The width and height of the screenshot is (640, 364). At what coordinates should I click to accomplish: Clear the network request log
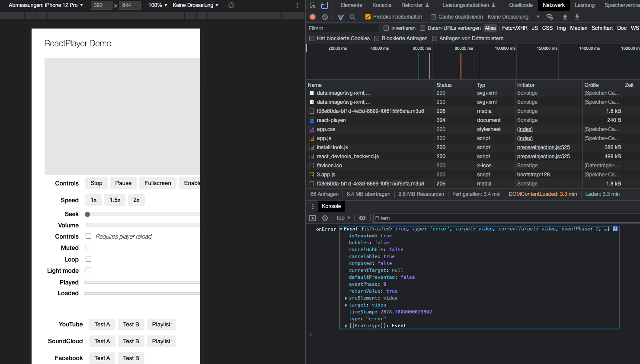(325, 16)
